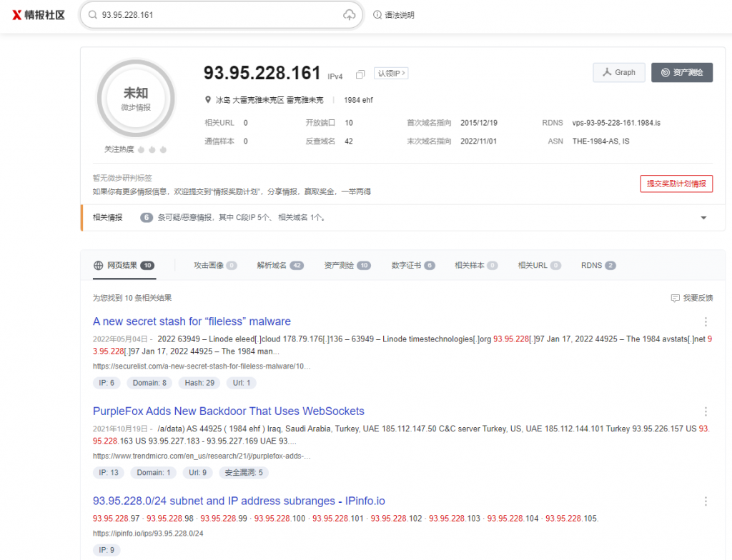The width and height of the screenshot is (732, 560).
Task: Click the syntax help info icon
Action: pyautogui.click(x=377, y=15)
